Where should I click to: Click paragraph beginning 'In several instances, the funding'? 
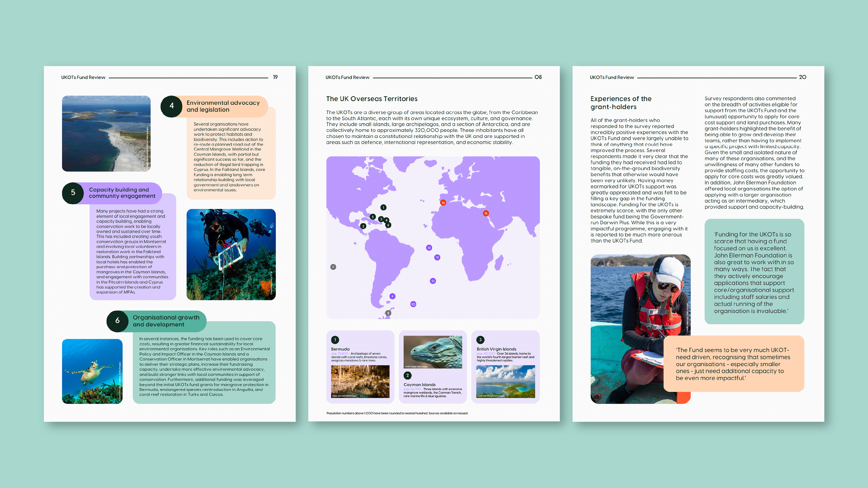[205, 367]
